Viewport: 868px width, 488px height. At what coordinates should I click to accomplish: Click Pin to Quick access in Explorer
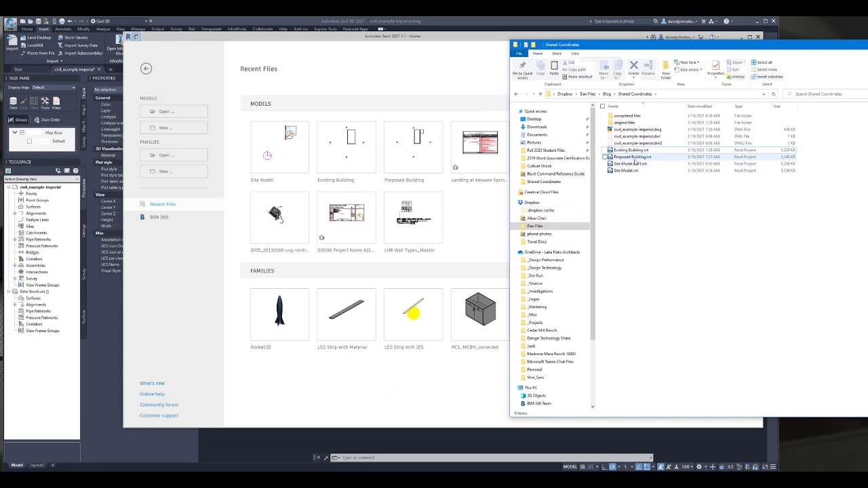(522, 69)
